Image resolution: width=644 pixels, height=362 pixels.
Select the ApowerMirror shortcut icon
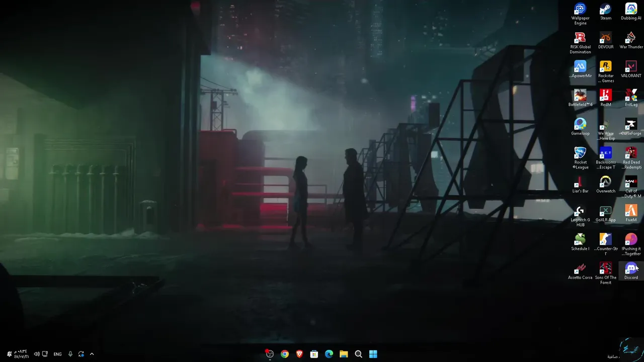tap(580, 69)
